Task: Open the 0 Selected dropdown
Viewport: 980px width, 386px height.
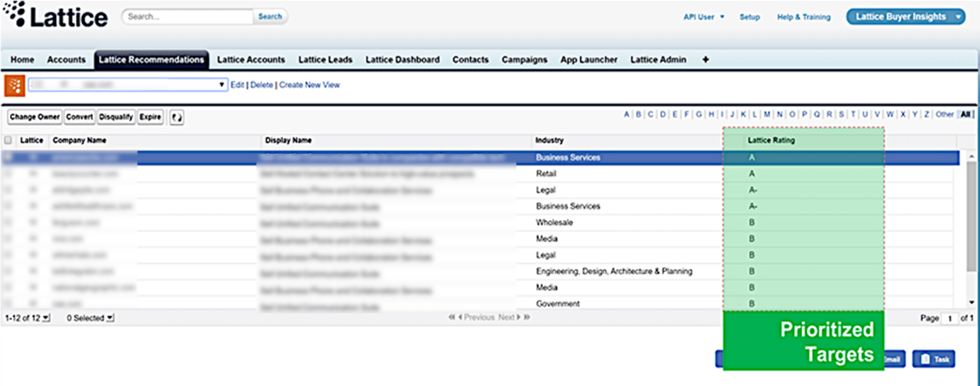Action: pos(90,318)
